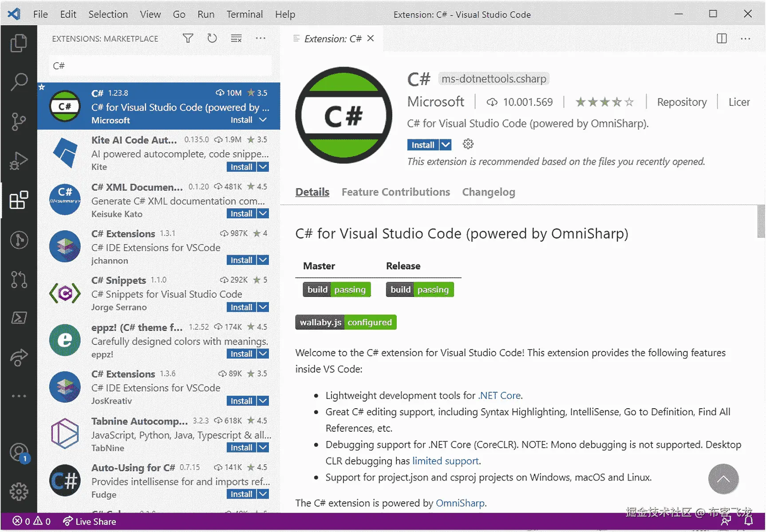
Task: Open the Git history clock icon
Action: (19, 240)
